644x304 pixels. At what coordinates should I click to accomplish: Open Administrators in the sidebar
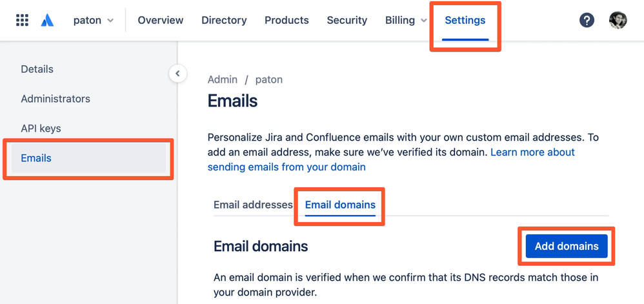[x=55, y=99]
